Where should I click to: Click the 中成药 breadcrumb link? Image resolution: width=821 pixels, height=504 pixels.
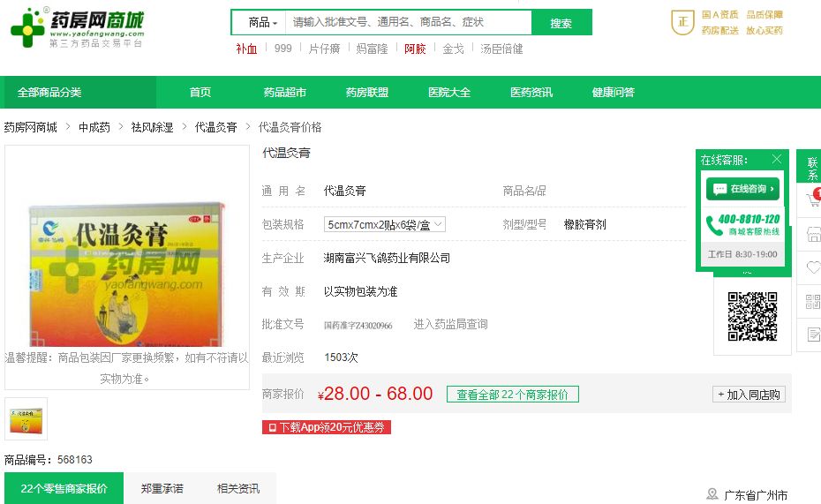94,127
